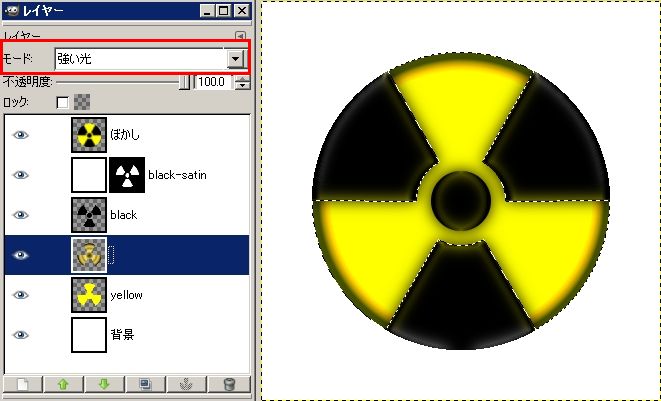Hide the selected unnamed layer's eye icon
The image size is (661, 401).
pos(21,255)
